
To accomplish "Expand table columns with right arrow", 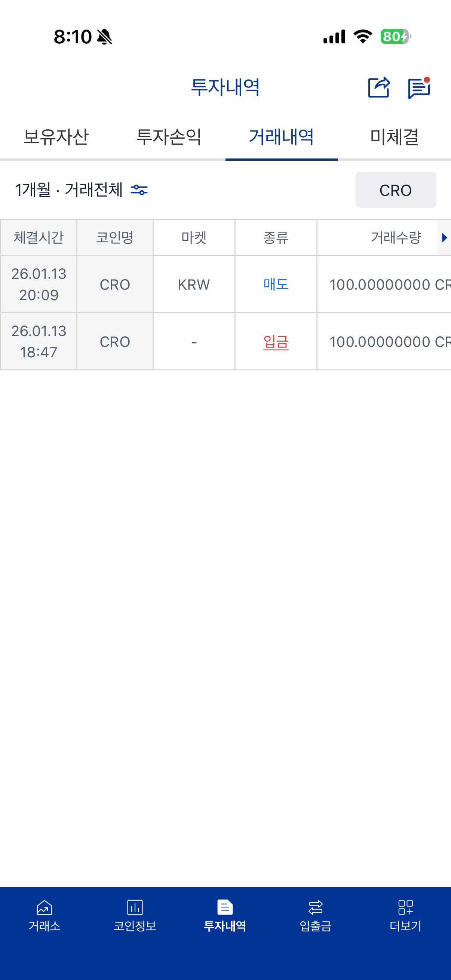I will coord(444,238).
